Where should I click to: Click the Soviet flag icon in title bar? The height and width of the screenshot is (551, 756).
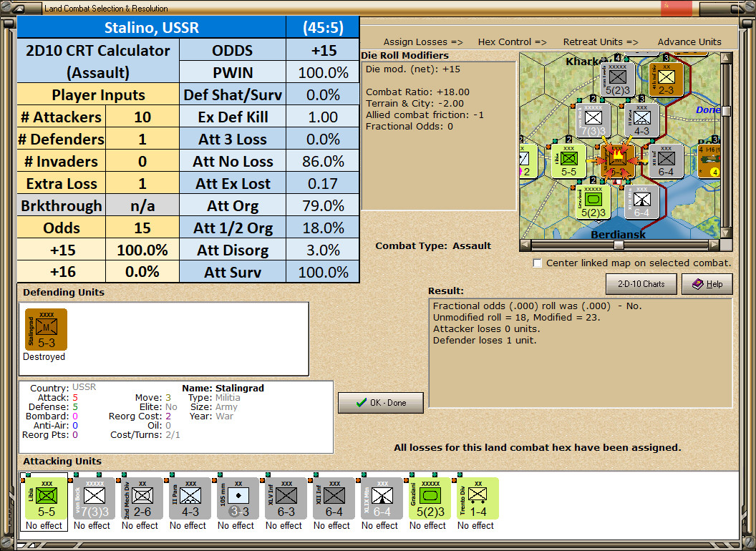point(676,8)
